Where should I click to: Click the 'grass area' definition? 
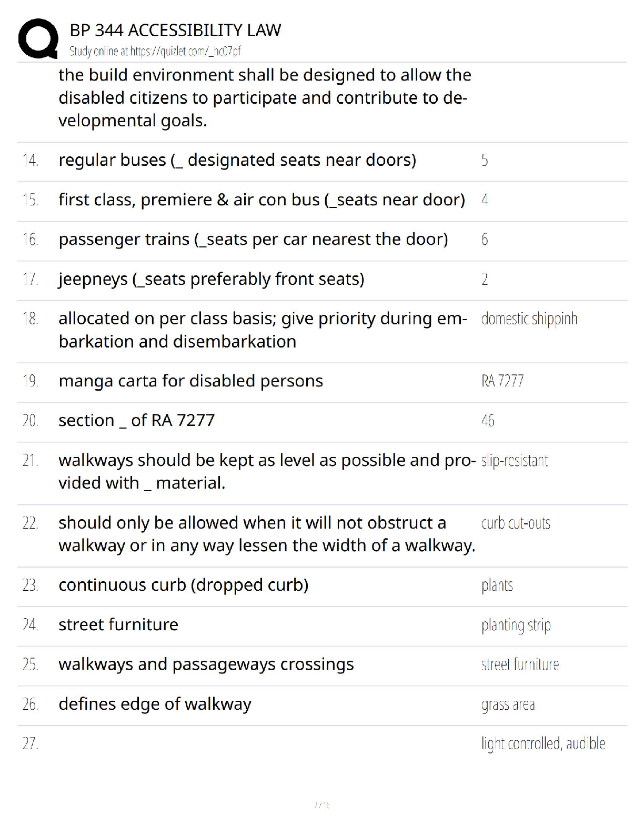(x=508, y=704)
